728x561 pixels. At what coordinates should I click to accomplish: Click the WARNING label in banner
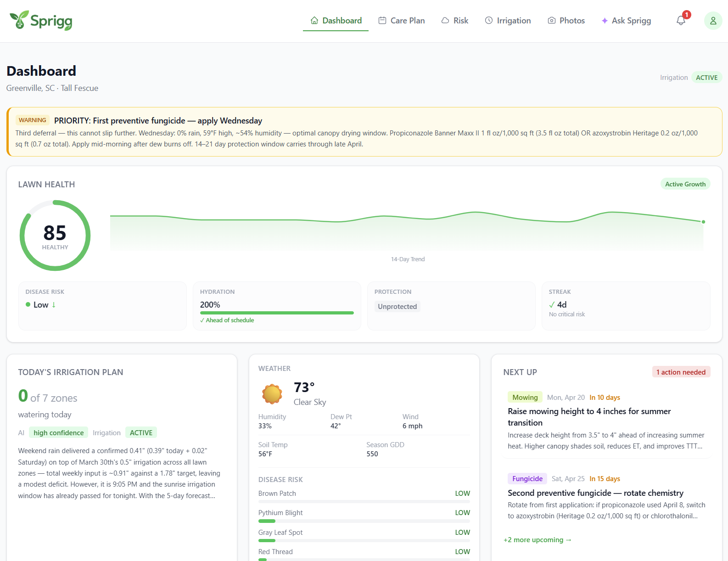(x=33, y=120)
